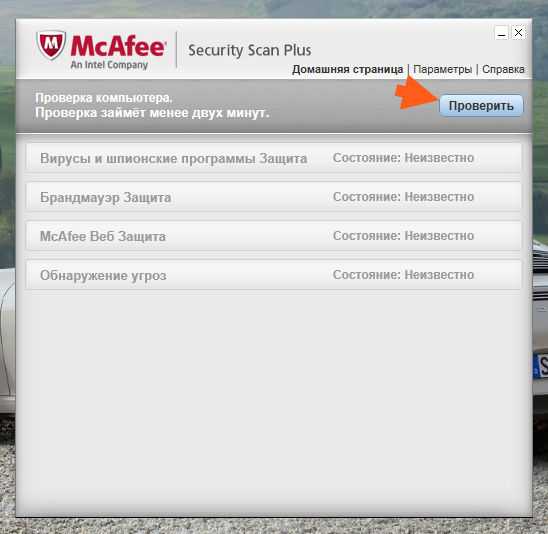Click the McAfee wordmark text
This screenshot has height=534, width=548.
coord(118,46)
